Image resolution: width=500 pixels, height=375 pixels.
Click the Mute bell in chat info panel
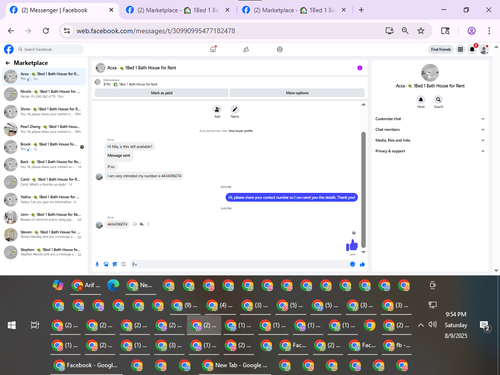[x=421, y=99]
